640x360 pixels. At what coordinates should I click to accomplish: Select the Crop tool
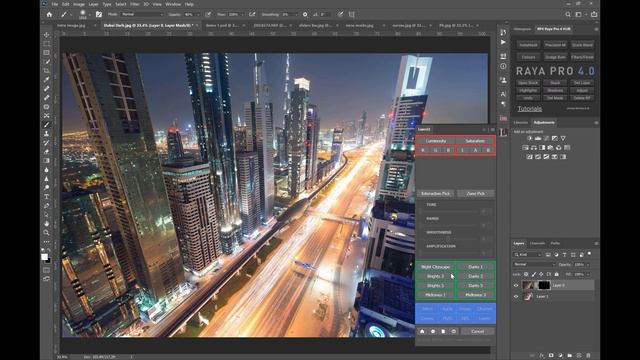[x=47, y=71]
